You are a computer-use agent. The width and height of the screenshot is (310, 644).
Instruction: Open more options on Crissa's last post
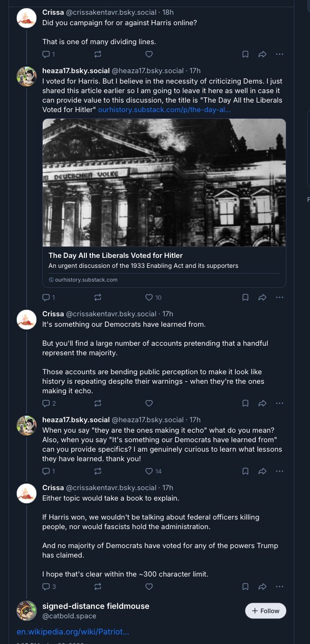coord(280,587)
